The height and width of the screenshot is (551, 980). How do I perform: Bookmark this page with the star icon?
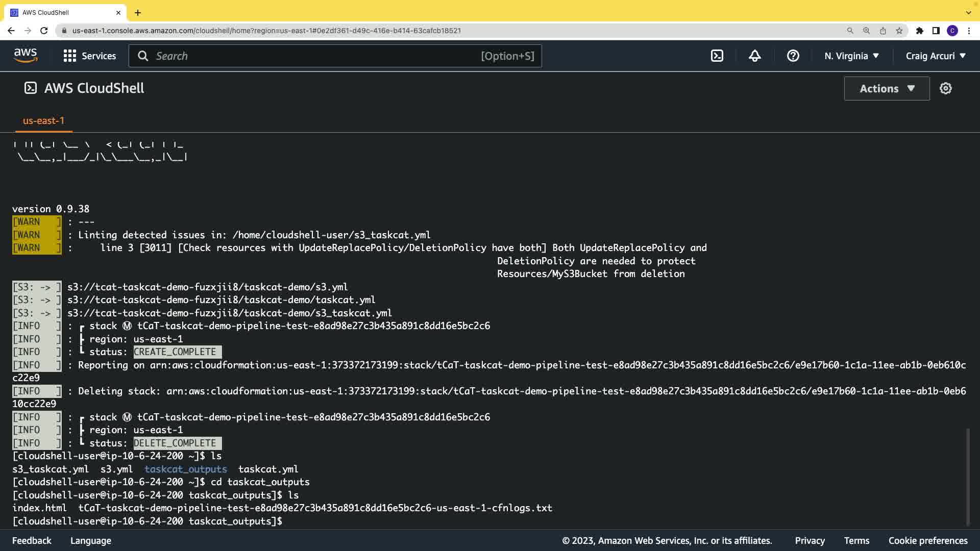tap(899, 31)
